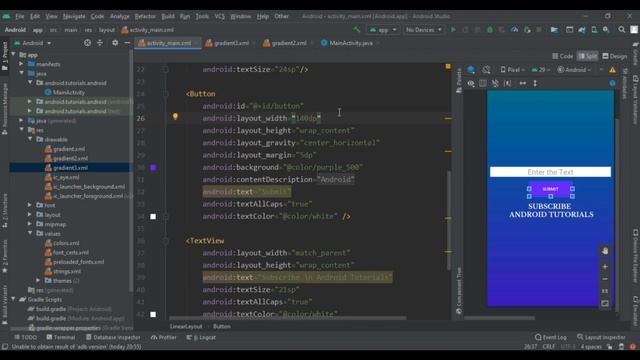
Task: Switch to Split view mode
Action: coord(587,56)
